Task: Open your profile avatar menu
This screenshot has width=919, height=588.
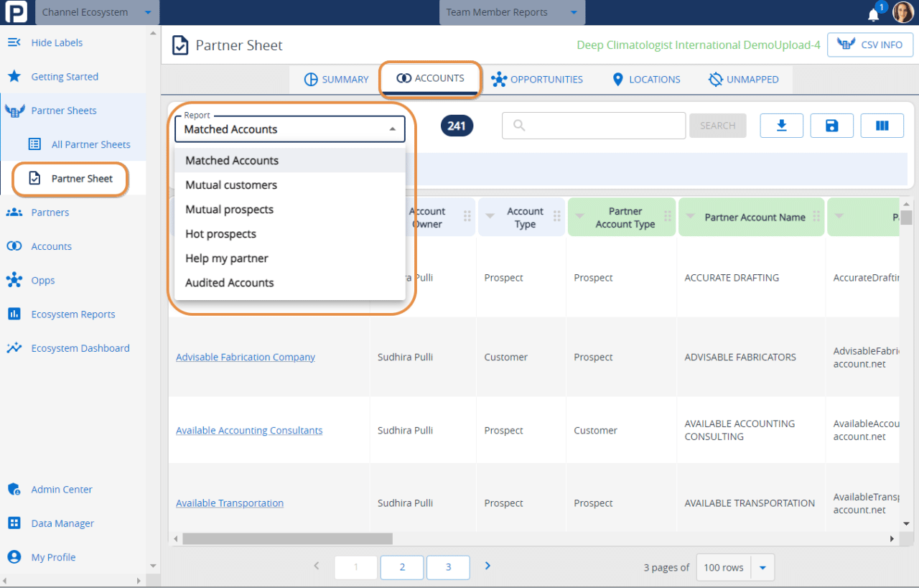Action: pyautogui.click(x=902, y=12)
